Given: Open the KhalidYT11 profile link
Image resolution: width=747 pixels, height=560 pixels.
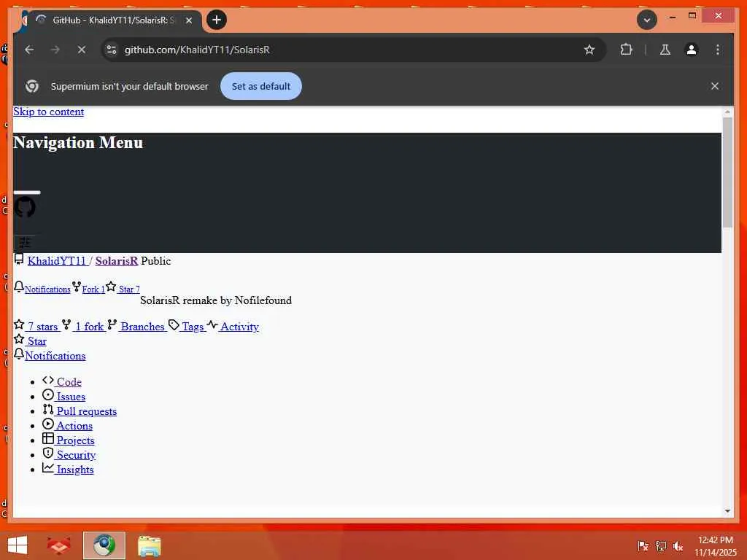Looking at the screenshot, I should pyautogui.click(x=57, y=261).
